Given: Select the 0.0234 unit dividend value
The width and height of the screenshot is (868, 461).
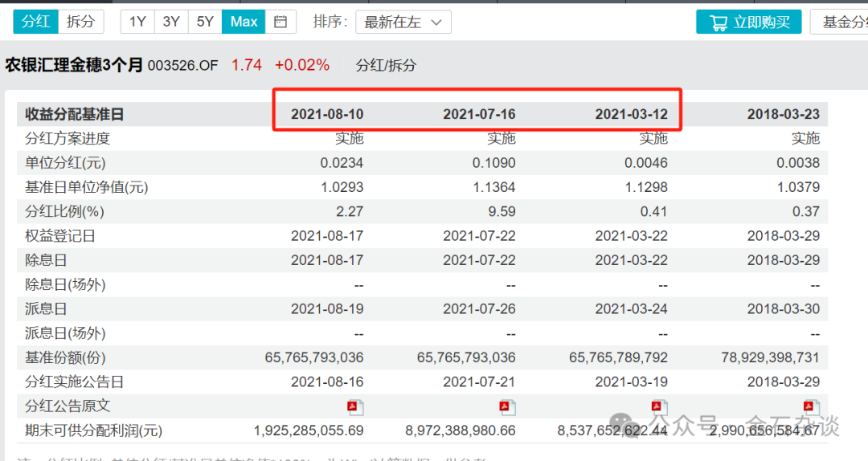Looking at the screenshot, I should click(342, 163).
